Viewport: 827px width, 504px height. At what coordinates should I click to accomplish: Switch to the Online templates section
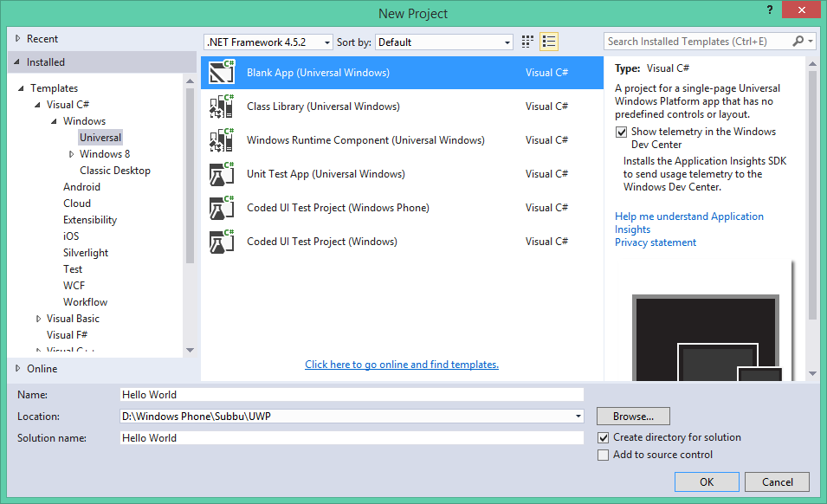[39, 368]
